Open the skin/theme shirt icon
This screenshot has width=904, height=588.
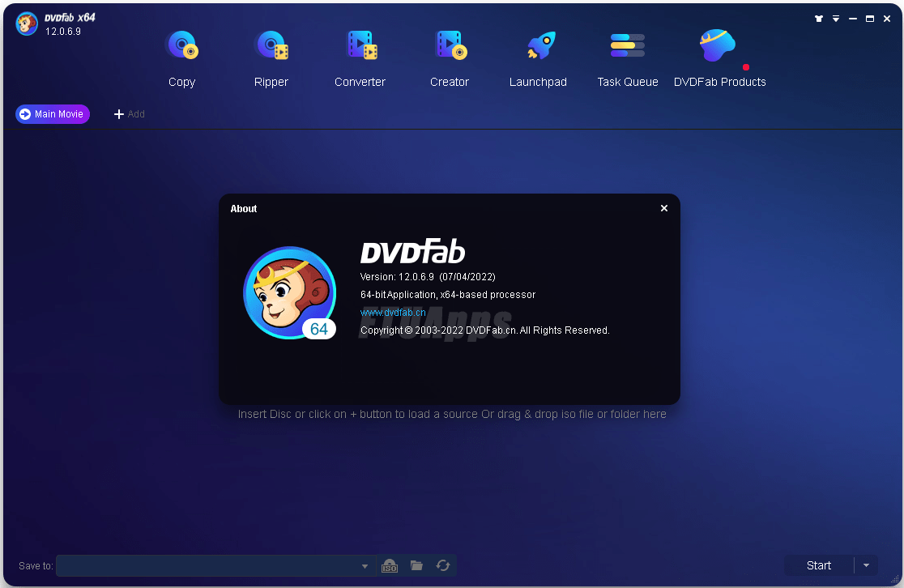pos(819,19)
